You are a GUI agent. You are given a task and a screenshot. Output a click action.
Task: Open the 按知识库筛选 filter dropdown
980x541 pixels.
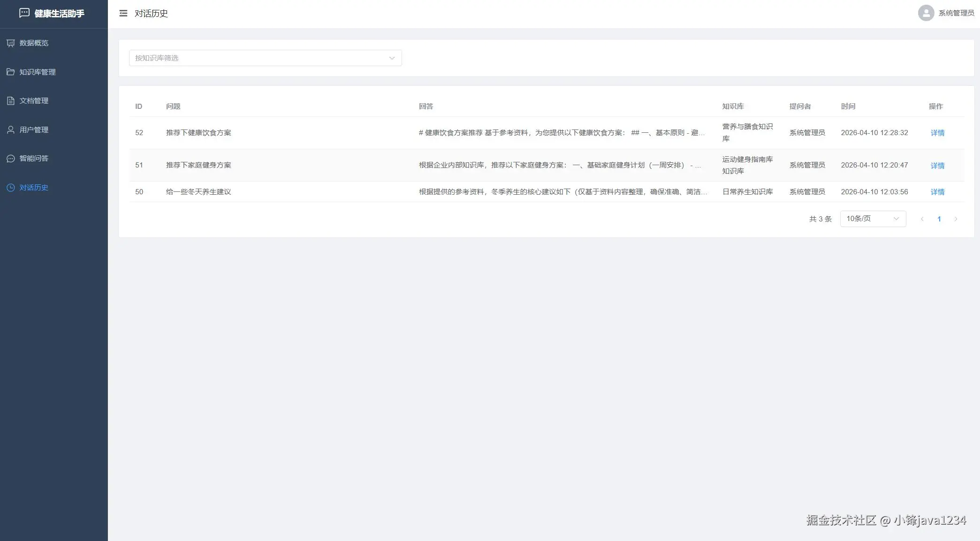tap(258, 58)
